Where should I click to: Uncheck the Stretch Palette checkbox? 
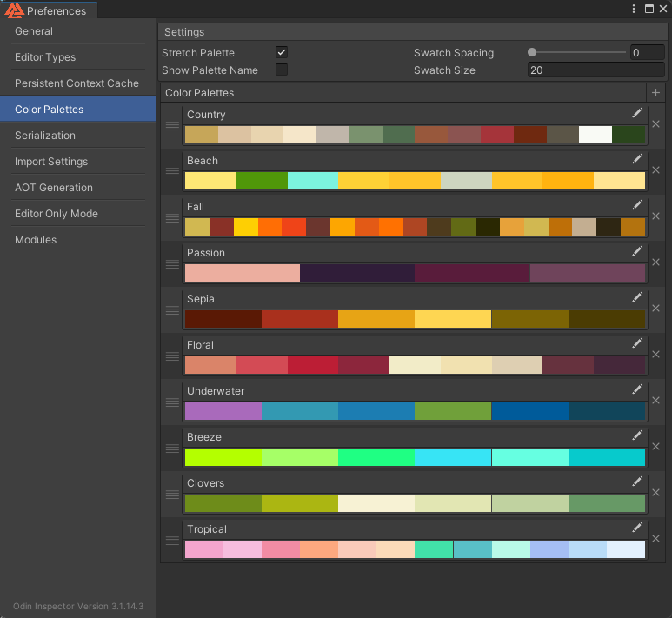282,52
